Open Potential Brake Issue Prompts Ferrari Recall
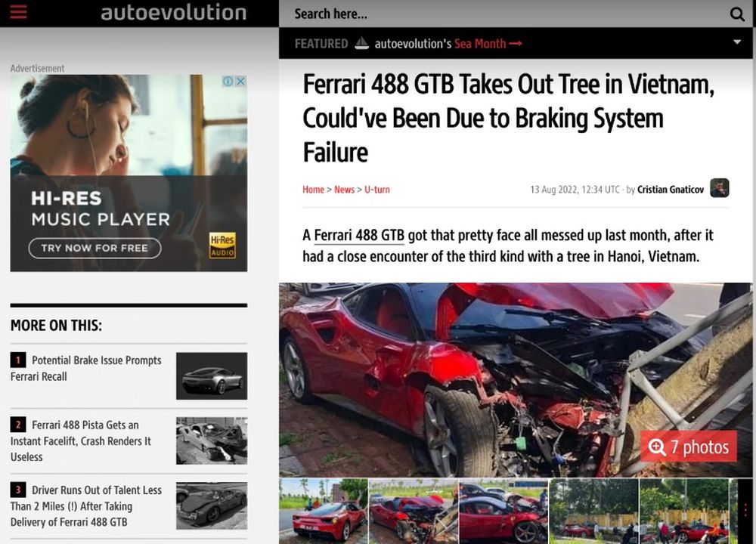This screenshot has height=544, width=756. click(x=86, y=368)
